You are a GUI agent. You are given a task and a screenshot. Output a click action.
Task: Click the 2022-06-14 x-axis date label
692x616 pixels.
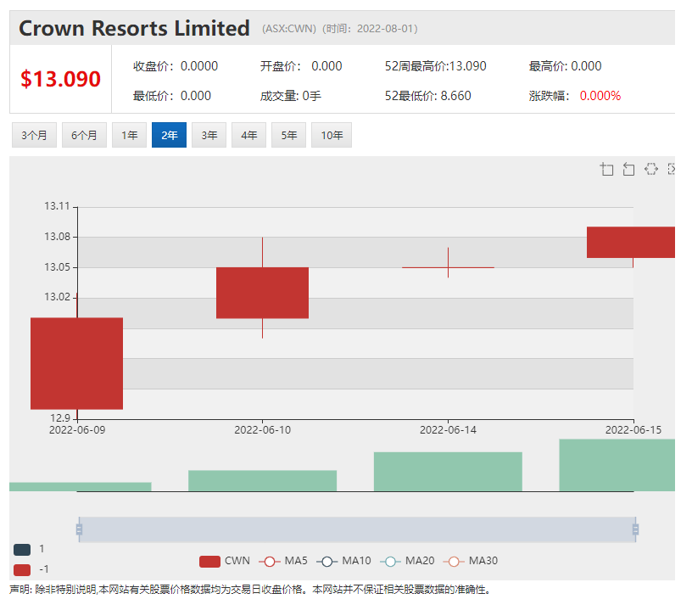pyautogui.click(x=448, y=430)
